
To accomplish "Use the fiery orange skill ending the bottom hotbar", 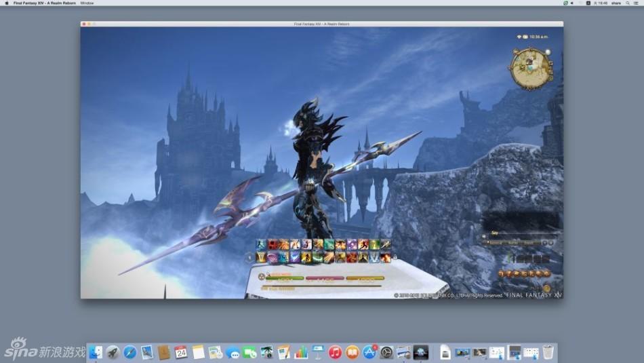I will click(x=386, y=257).
